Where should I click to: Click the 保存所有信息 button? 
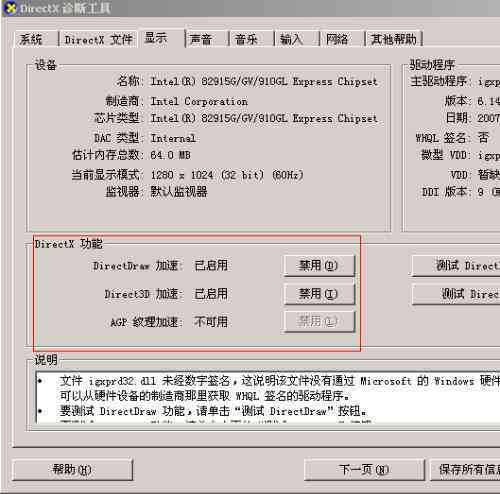[465, 469]
